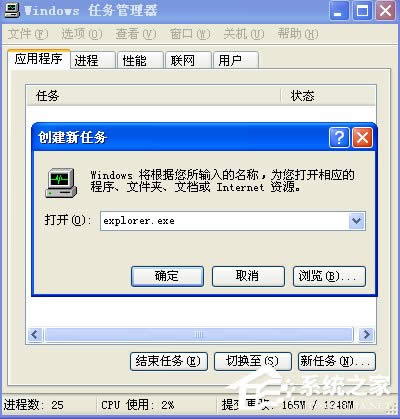Click the computer monitor icon in dialog
Screen dimensions: 400x419
click(x=61, y=183)
